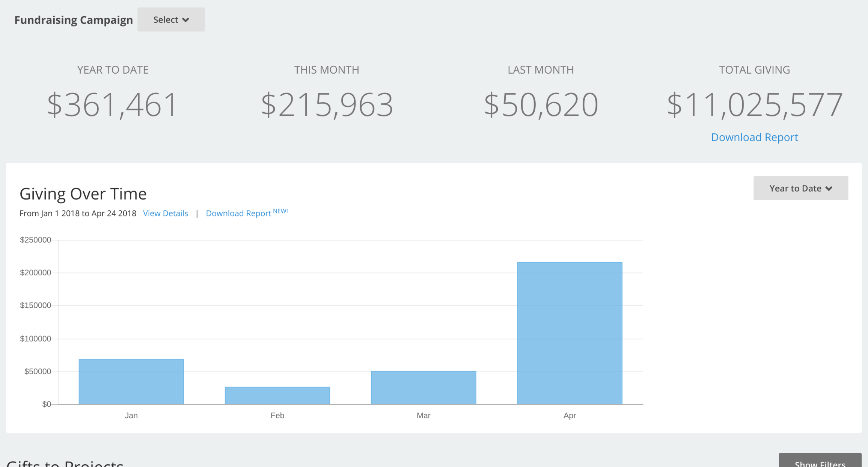Image resolution: width=868 pixels, height=467 pixels.
Task: Click the Last Month amount $50,620
Action: coord(541,105)
